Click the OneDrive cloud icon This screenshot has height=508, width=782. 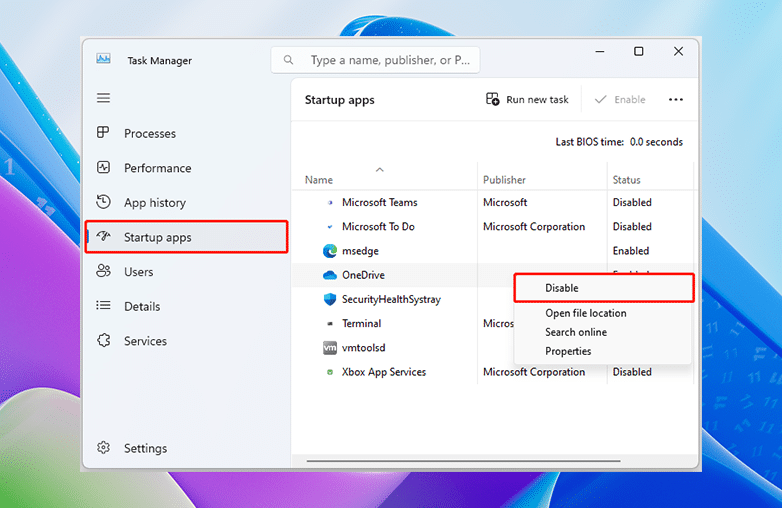click(x=330, y=275)
